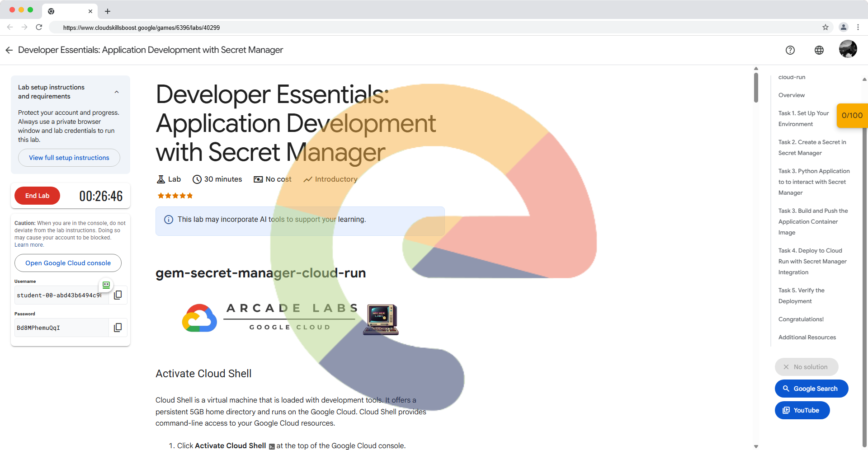
Task: Click the username field student-00-abd43b6494c9
Action: pos(61,295)
